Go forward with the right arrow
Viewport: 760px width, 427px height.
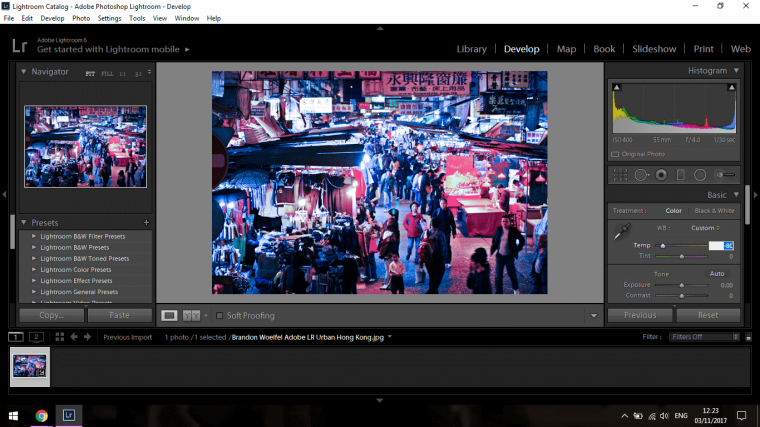pos(87,337)
